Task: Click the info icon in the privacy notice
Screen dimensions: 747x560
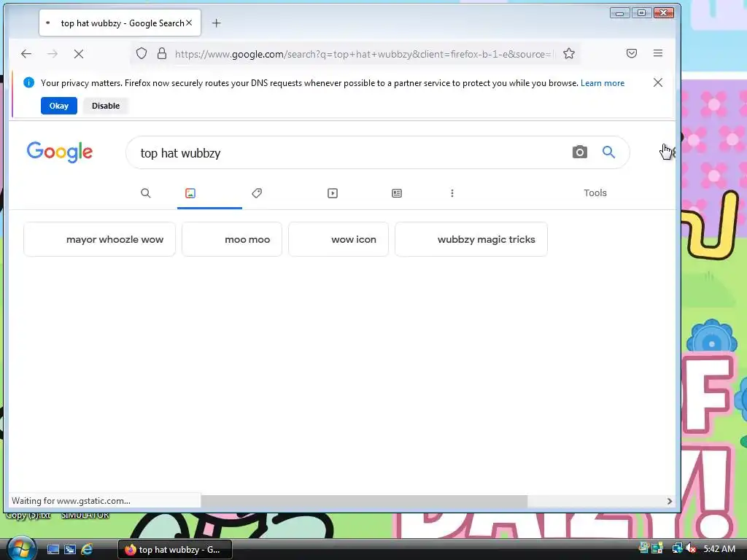Action: [x=28, y=83]
